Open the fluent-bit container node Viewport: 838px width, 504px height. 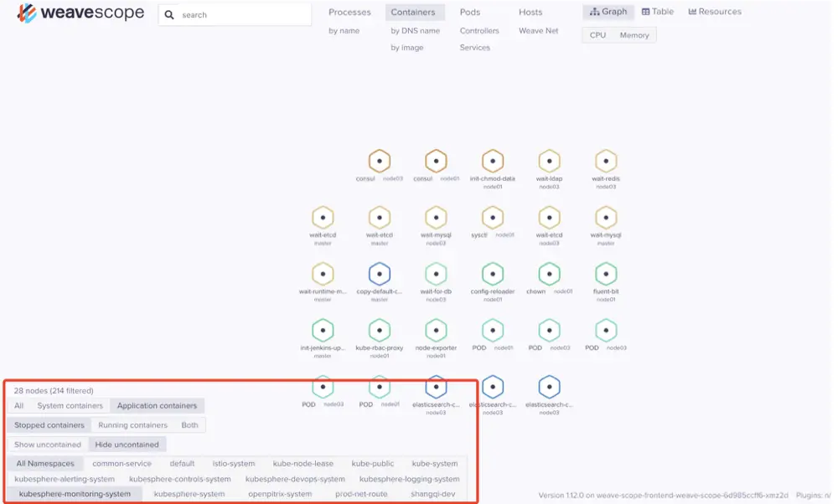click(606, 274)
